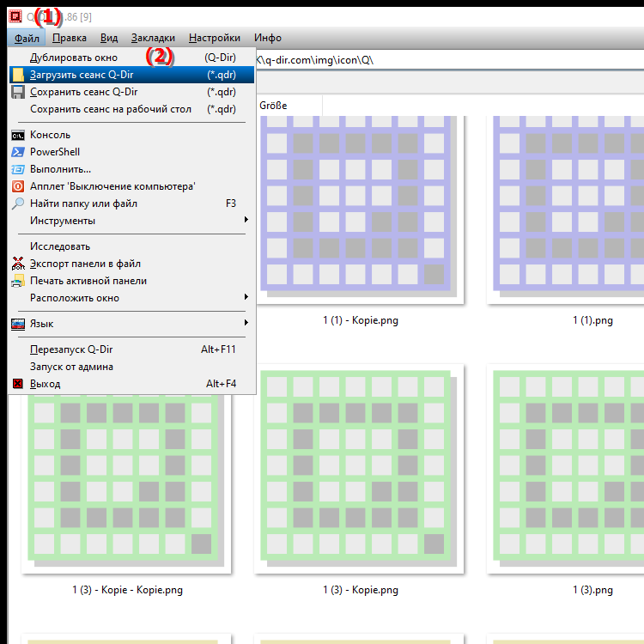This screenshot has width=644, height=644.
Task: Select thumbnail of 1 (3).png
Action: coord(566,469)
